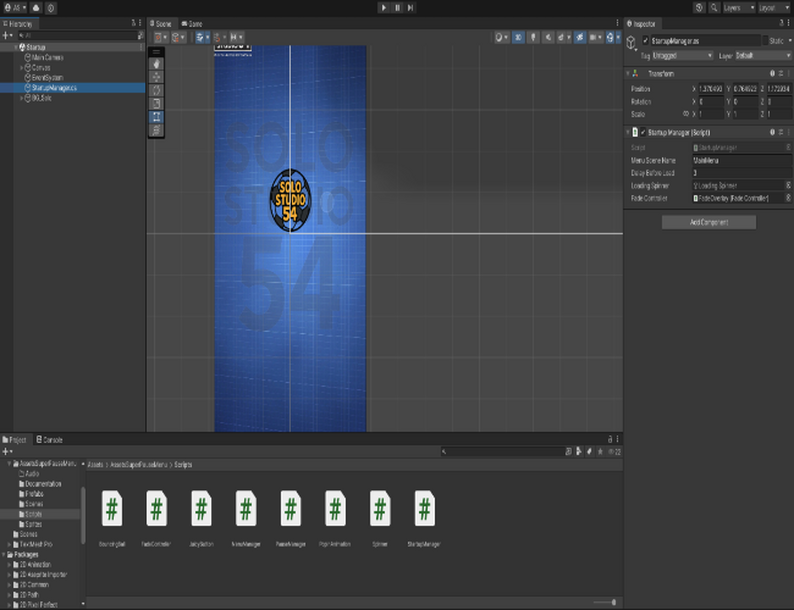Click the Step frame button

tap(411, 7)
